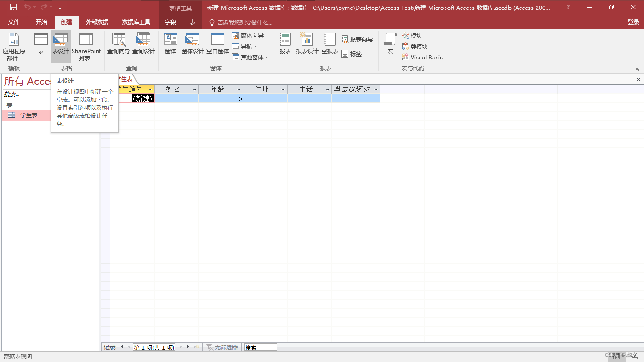
Task: Create a form with 窗体 icon
Action: pos(171,44)
